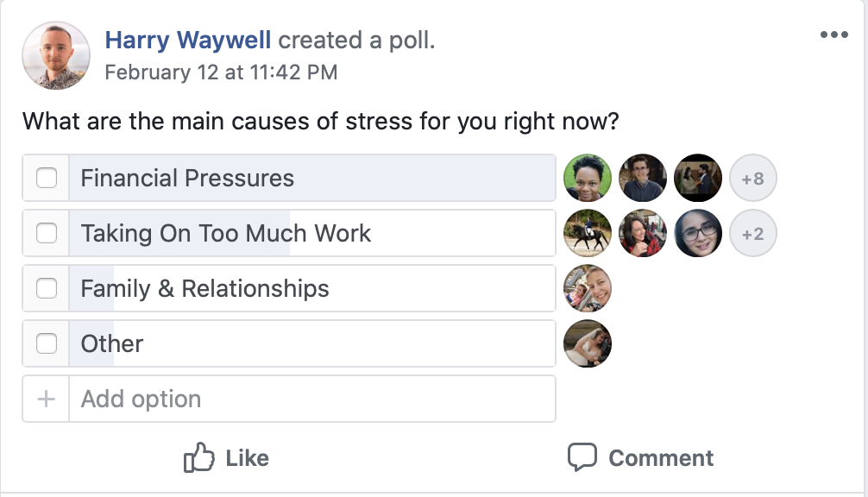Click the thumbs-up Like icon

coord(199,458)
